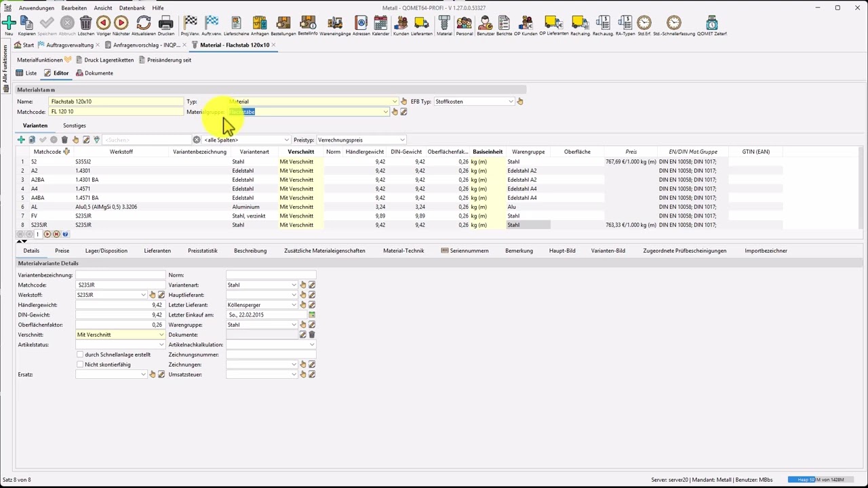Open QOMET Zeiterf. icon
This screenshot has width=868, height=488.
pyautogui.click(x=711, y=23)
